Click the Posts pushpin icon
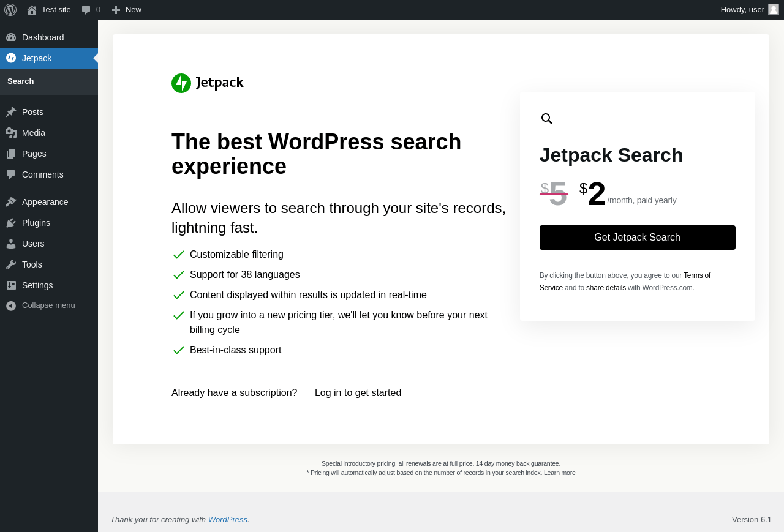The image size is (784, 532). pyautogui.click(x=11, y=112)
